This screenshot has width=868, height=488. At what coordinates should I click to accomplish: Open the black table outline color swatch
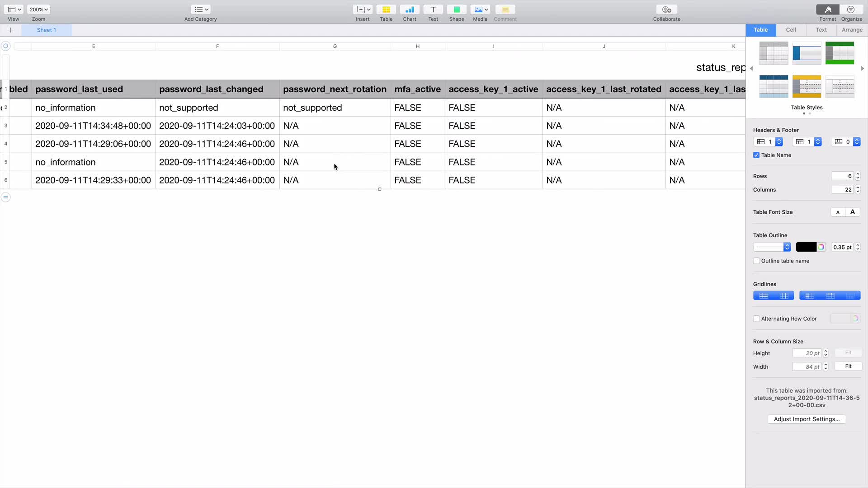[x=806, y=247]
